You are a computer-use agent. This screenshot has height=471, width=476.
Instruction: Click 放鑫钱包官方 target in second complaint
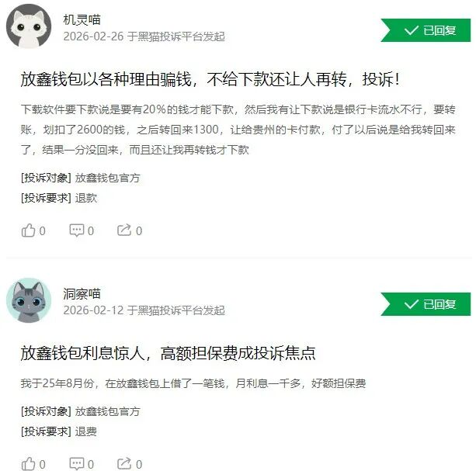pyautogui.click(x=107, y=411)
